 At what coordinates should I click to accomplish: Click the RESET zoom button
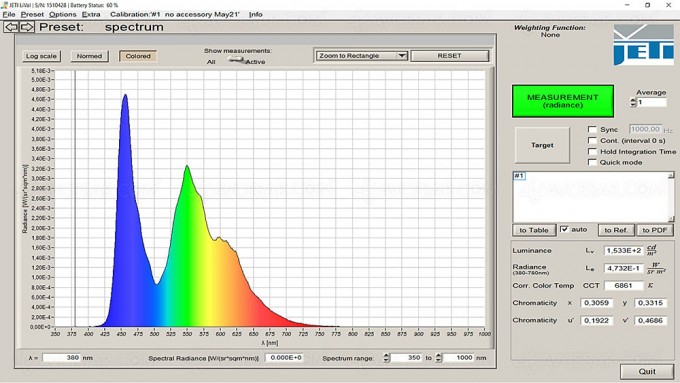coord(450,56)
